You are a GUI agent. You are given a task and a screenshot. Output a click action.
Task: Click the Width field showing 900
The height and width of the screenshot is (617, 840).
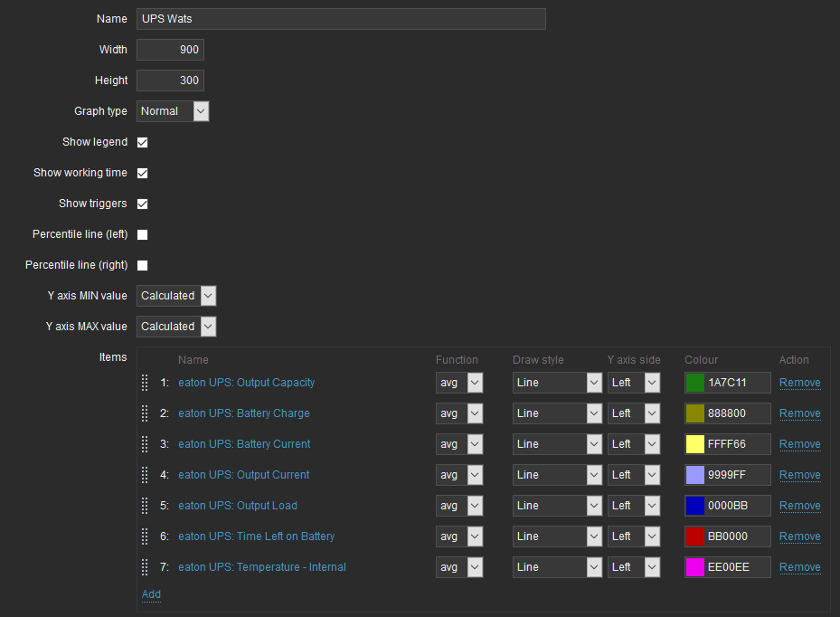(170, 50)
